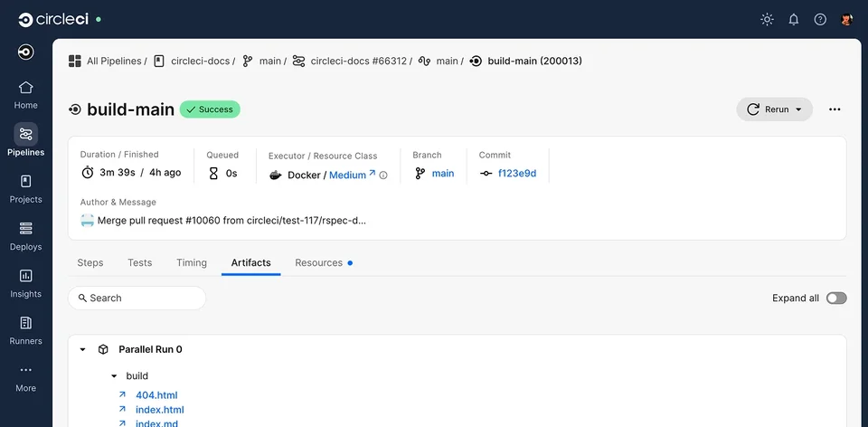Click merge pull request #10060 message
Image resolution: width=868 pixels, height=427 pixels.
[232, 221]
